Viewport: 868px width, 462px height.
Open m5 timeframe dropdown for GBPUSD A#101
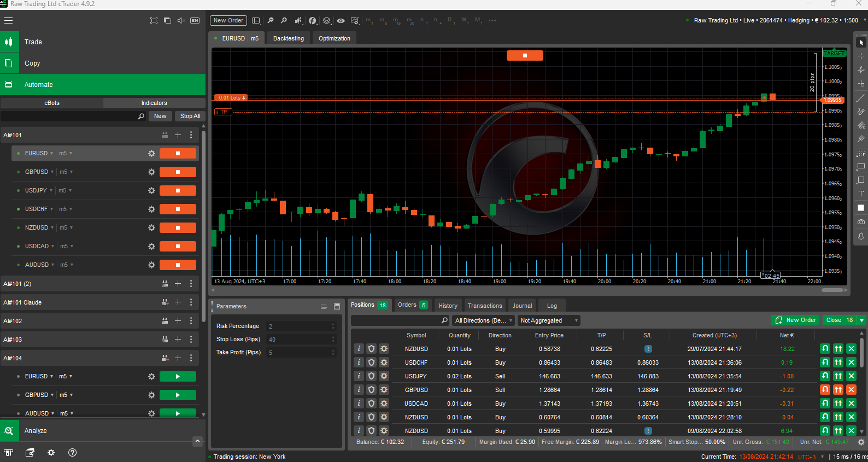click(72, 172)
